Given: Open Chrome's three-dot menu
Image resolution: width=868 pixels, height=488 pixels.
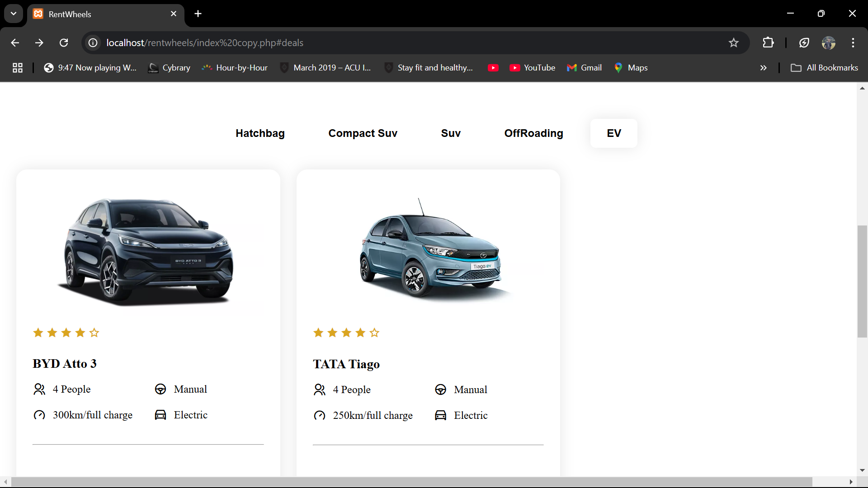Looking at the screenshot, I should (x=853, y=43).
